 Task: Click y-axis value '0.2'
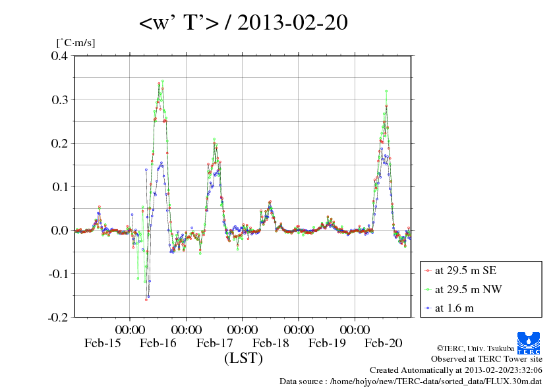(59, 143)
